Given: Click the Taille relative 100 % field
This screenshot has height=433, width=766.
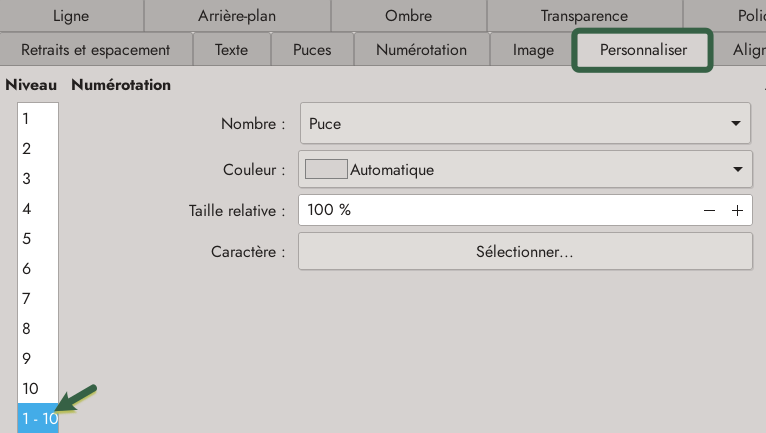Looking at the screenshot, I should click(x=495, y=211).
